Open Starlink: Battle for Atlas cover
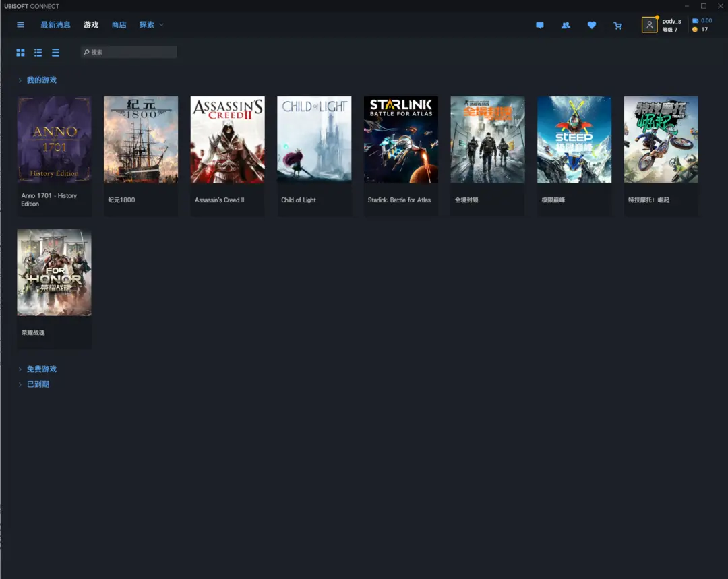Image resolution: width=728 pixels, height=579 pixels. (401, 140)
